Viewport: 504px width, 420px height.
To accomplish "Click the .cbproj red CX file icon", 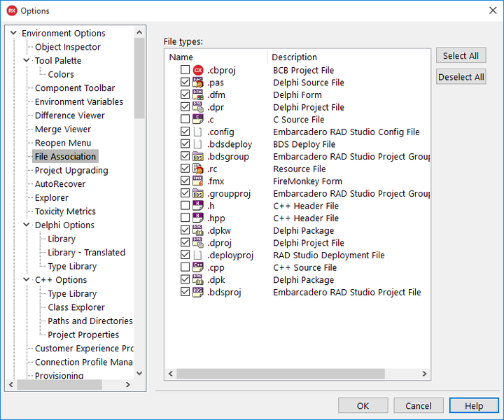I will 198,70.
